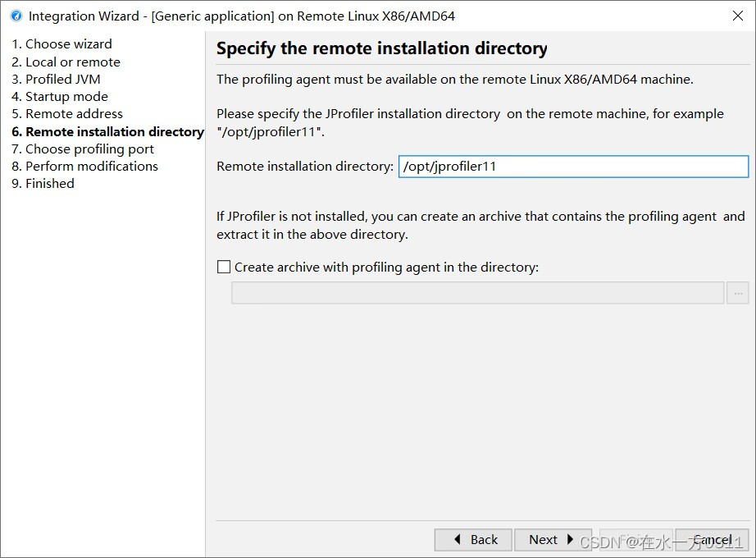Viewport: 756px width, 558px height.
Task: Click the Remote installation directory input field
Action: 573,167
